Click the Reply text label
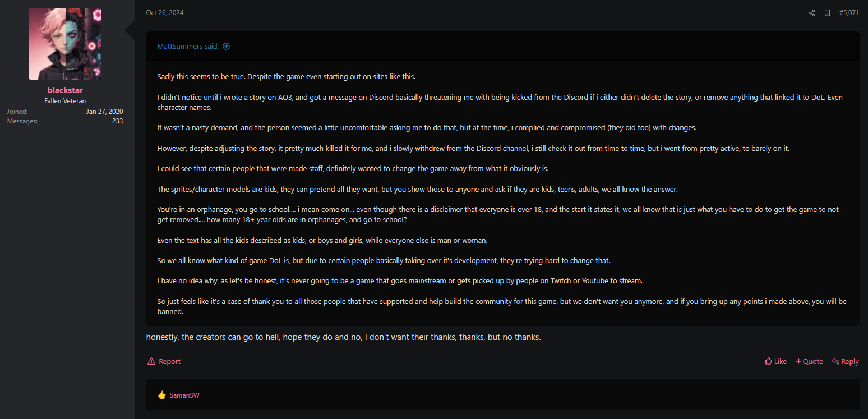The width and height of the screenshot is (868, 419). 850,362
